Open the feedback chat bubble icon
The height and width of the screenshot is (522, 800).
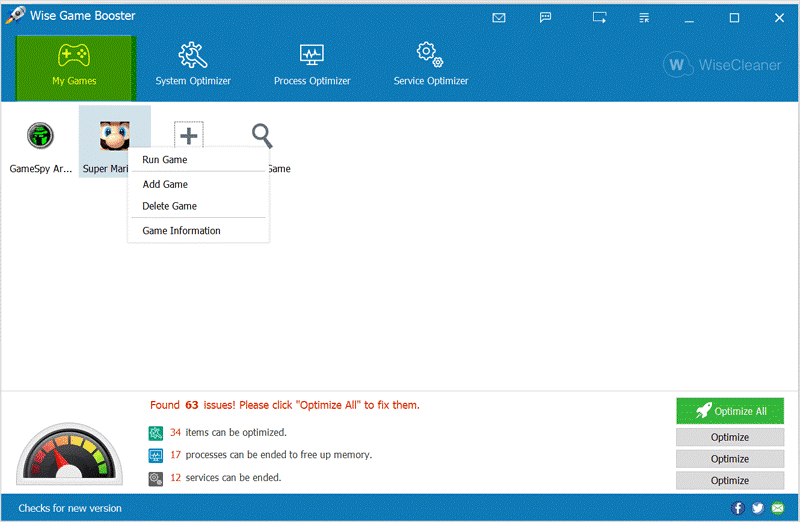click(x=545, y=18)
